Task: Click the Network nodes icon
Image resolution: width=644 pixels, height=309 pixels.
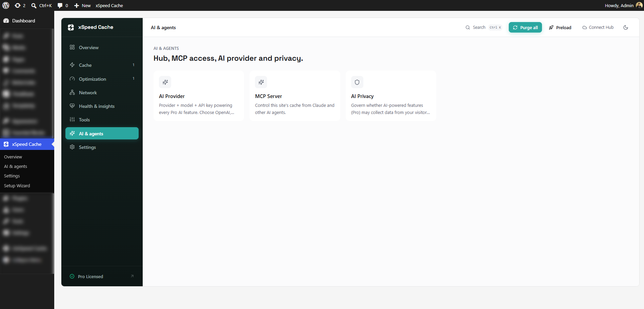Action: click(72, 92)
